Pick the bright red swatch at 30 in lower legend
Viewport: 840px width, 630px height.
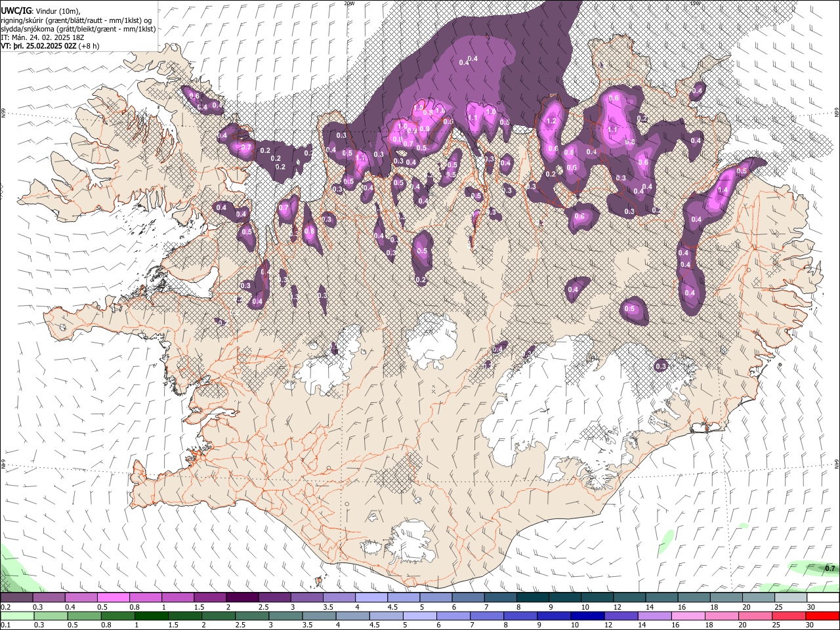click(824, 616)
